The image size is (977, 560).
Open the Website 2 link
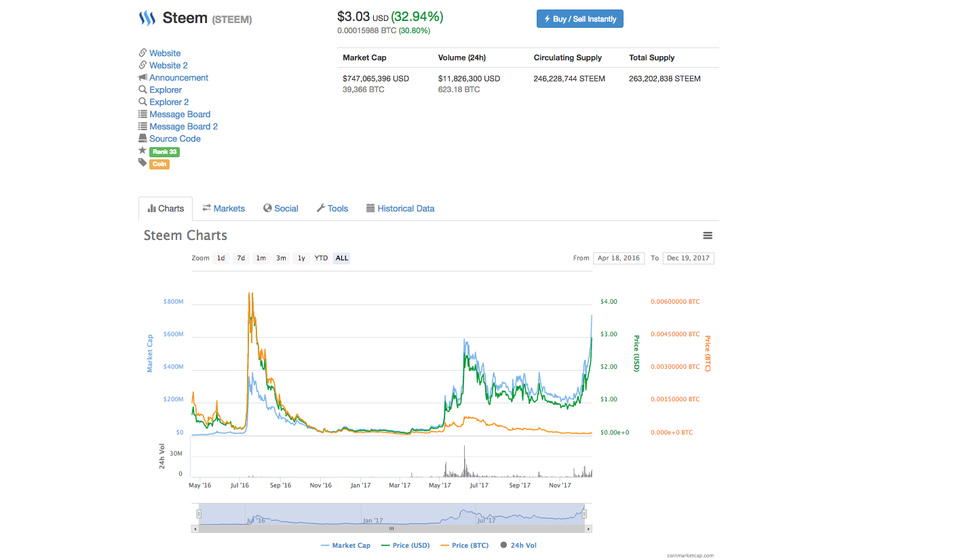[168, 65]
